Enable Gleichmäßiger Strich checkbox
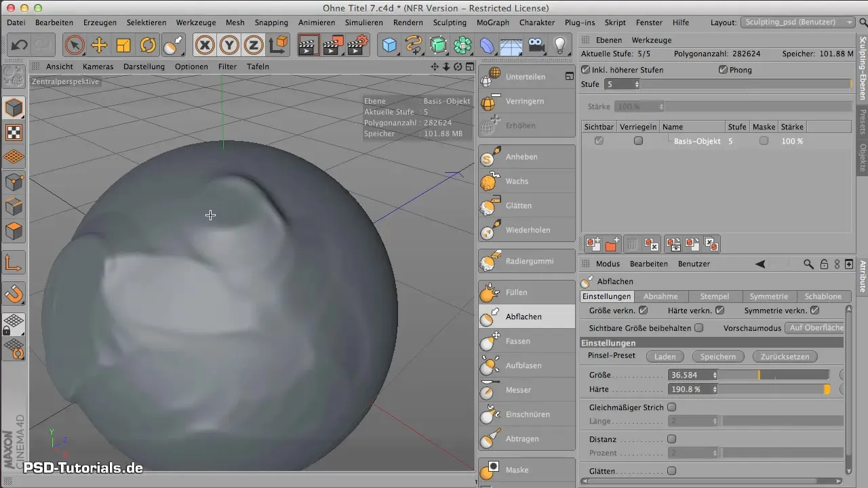The width and height of the screenshot is (868, 488). 672,407
